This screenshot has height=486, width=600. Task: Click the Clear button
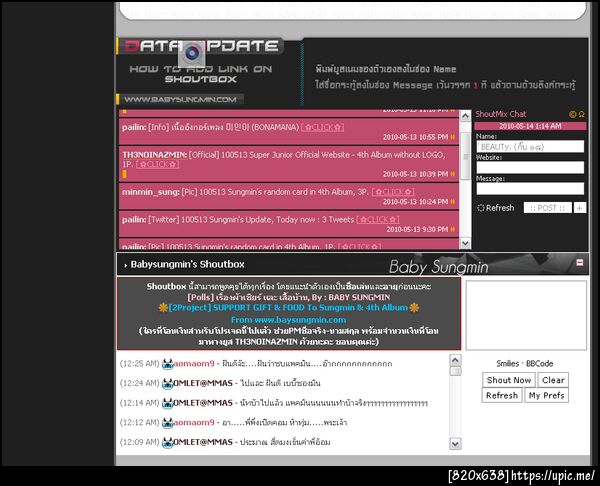[553, 380]
